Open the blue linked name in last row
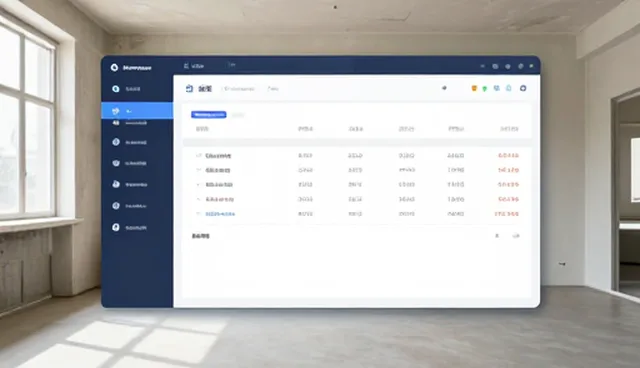This screenshot has height=368, width=640. (220, 214)
